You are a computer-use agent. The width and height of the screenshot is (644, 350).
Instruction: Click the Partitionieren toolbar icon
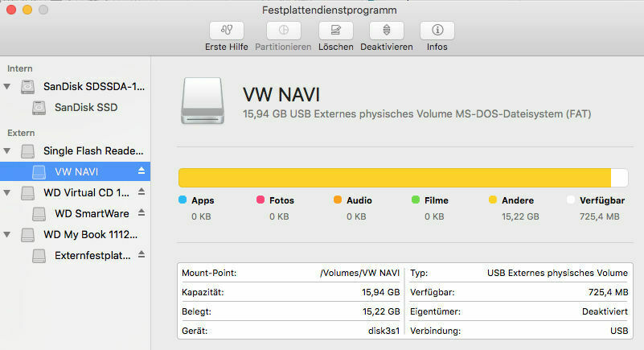[283, 31]
